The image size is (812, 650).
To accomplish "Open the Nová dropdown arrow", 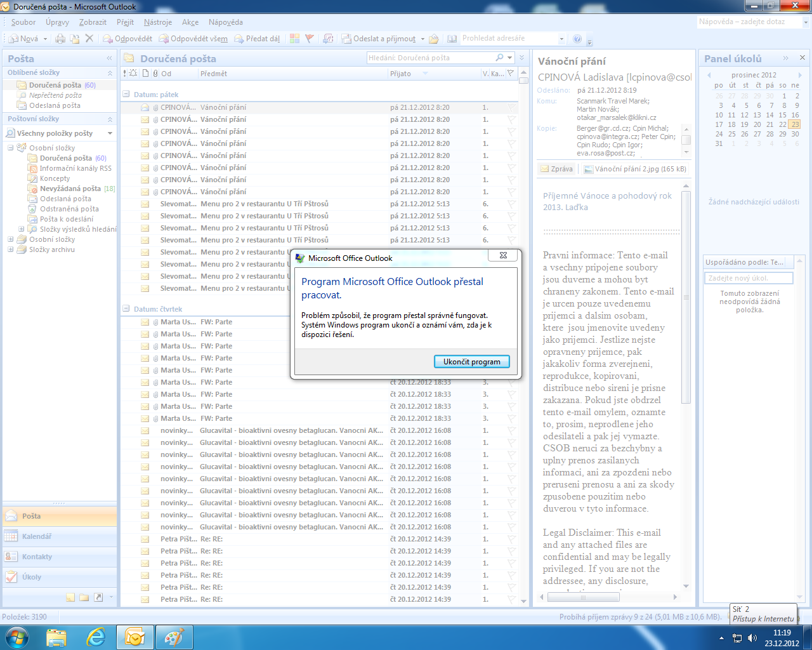I will coord(45,39).
